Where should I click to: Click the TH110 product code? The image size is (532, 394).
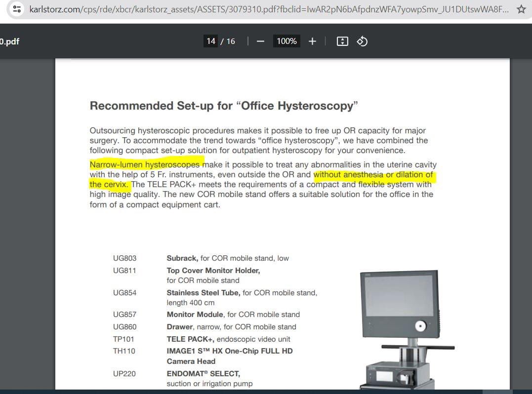click(124, 351)
